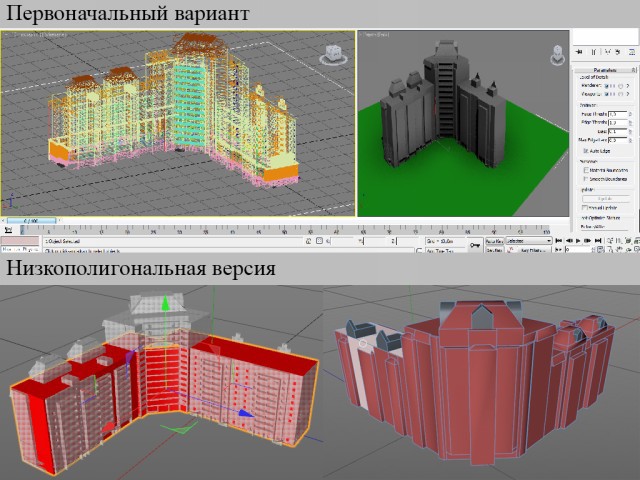Toggle Key Mode icon beside frame field
640x480 pixels.
click(558, 249)
